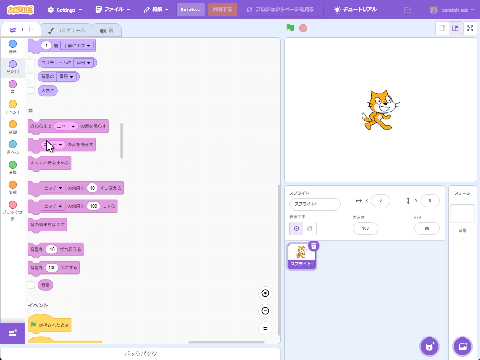This screenshot has width=480, height=360.
Task: Enter full screen stage mode
Action: click(x=470, y=28)
